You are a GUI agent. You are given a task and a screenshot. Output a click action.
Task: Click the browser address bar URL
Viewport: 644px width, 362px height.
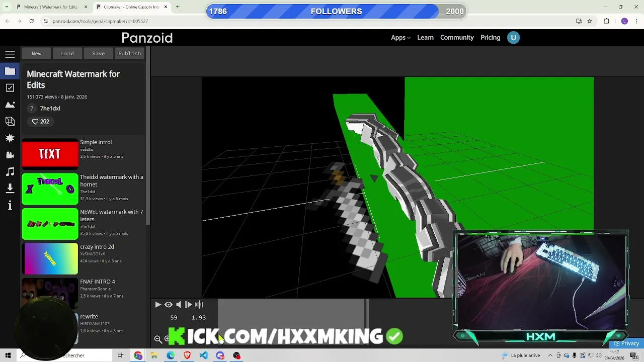(x=100, y=21)
